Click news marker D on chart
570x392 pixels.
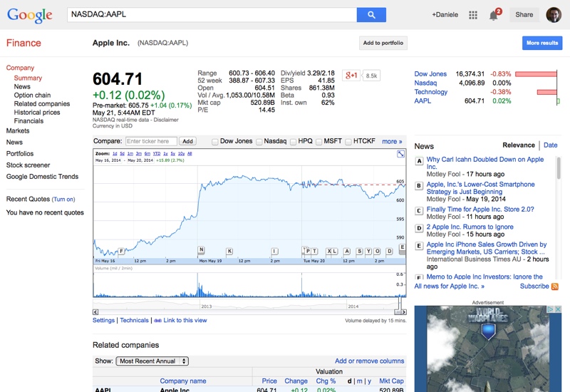click(x=389, y=251)
